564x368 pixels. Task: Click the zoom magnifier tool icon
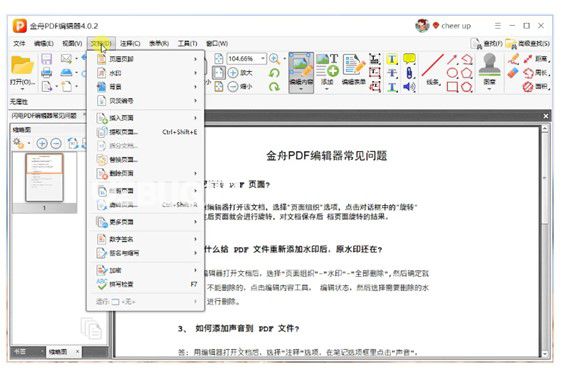coord(274,59)
